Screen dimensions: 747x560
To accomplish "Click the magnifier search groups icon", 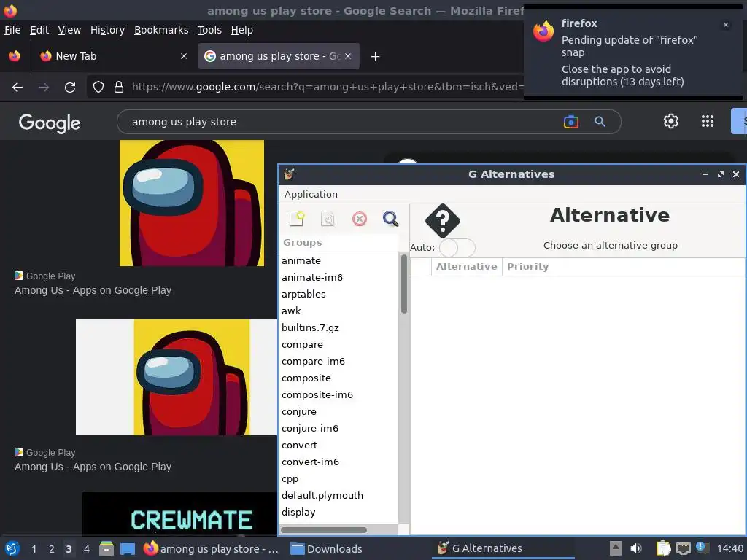I will (391, 219).
